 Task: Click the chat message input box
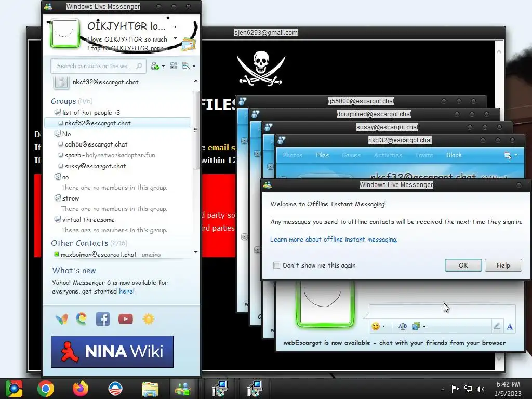[442, 311]
